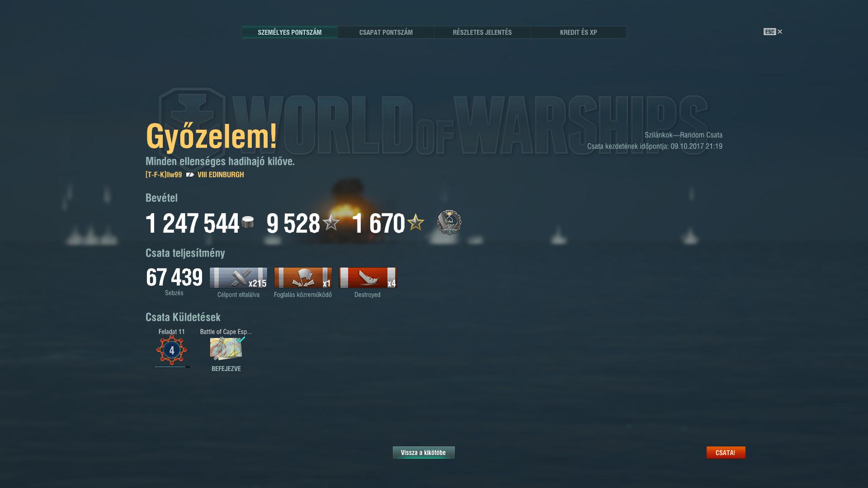Click the grey XP star icon

pyautogui.click(x=331, y=222)
